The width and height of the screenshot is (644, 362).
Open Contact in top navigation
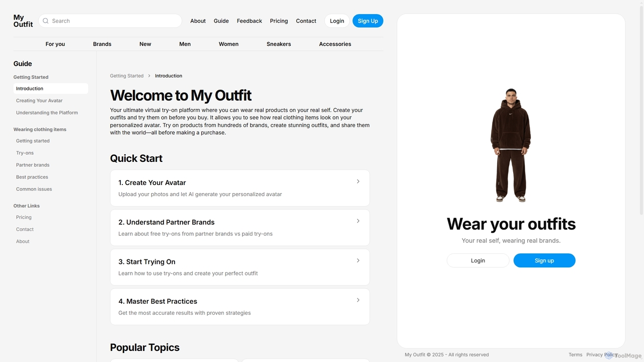click(x=306, y=21)
